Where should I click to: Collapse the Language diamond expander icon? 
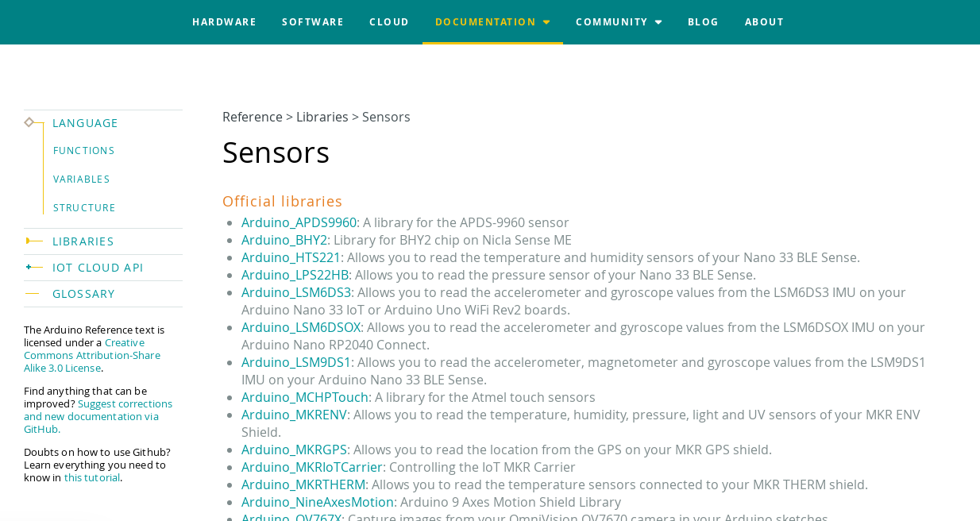click(x=29, y=122)
